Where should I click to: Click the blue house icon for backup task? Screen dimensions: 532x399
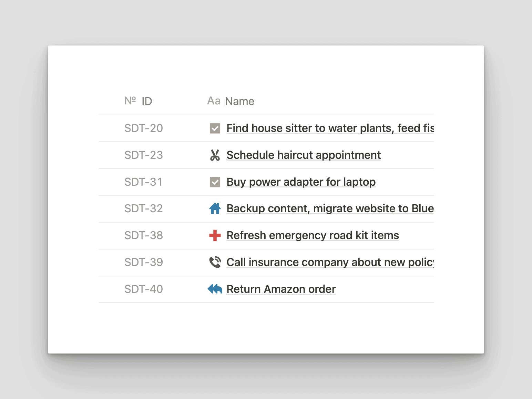click(215, 208)
